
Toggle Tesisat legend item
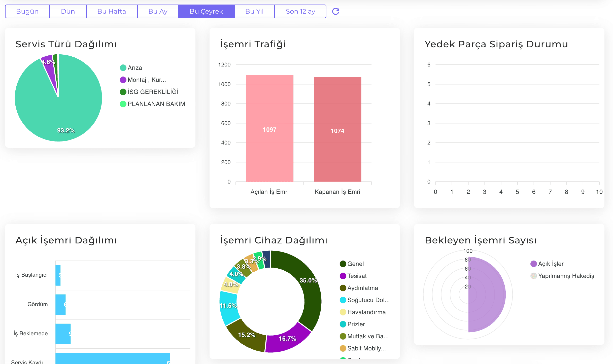(353, 276)
